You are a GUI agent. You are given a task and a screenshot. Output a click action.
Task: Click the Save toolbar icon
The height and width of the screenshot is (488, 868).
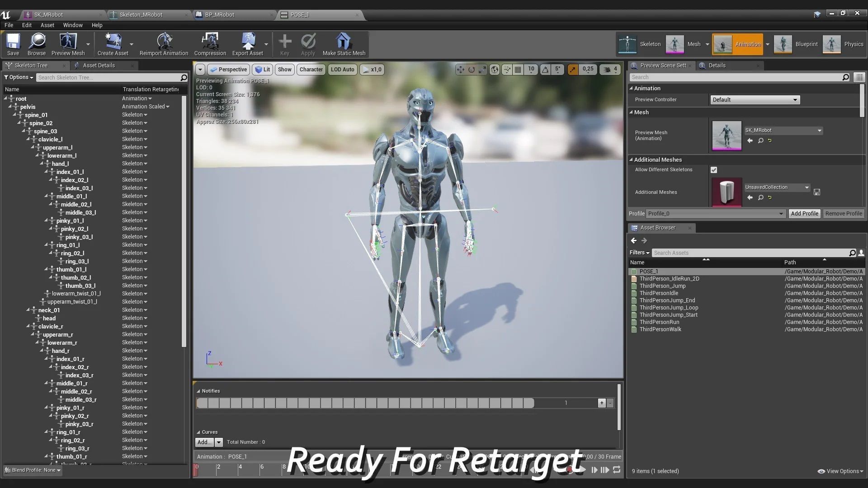click(x=13, y=44)
